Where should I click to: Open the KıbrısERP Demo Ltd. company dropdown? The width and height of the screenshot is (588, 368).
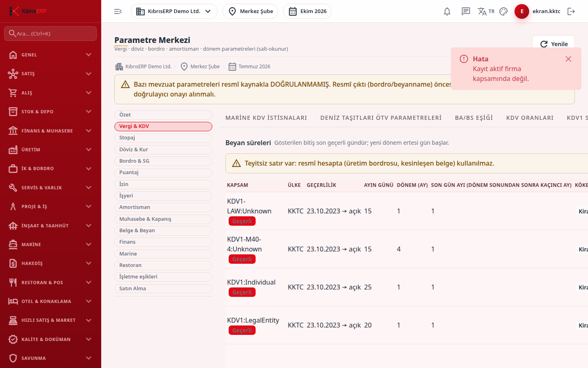[174, 11]
